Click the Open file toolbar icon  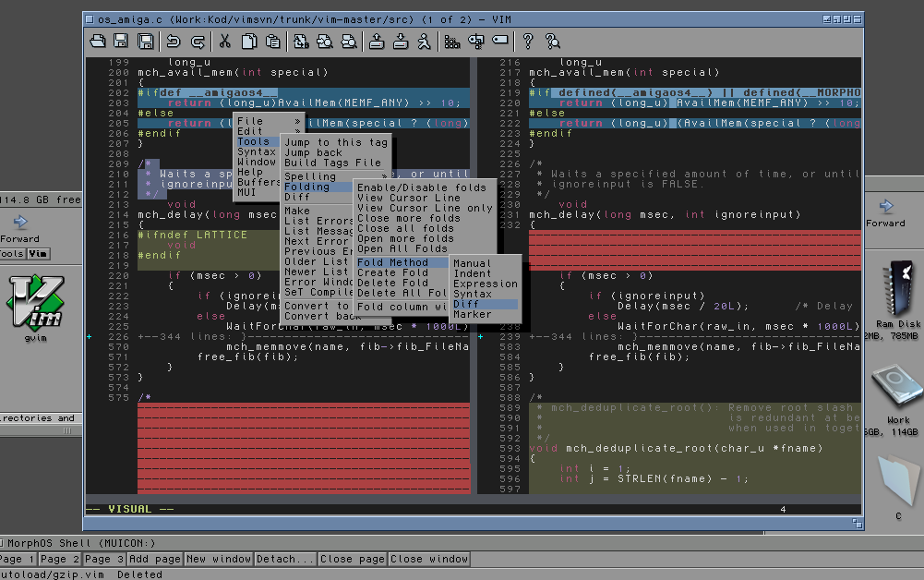(x=97, y=41)
